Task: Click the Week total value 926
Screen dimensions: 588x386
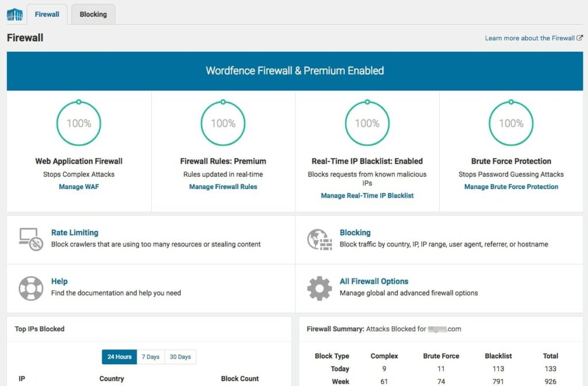Action: click(550, 381)
